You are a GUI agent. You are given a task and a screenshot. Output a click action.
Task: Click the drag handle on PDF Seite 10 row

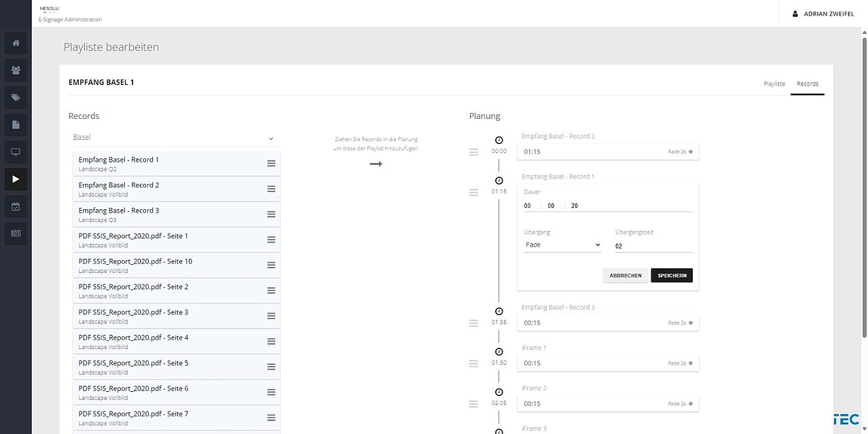tap(271, 265)
